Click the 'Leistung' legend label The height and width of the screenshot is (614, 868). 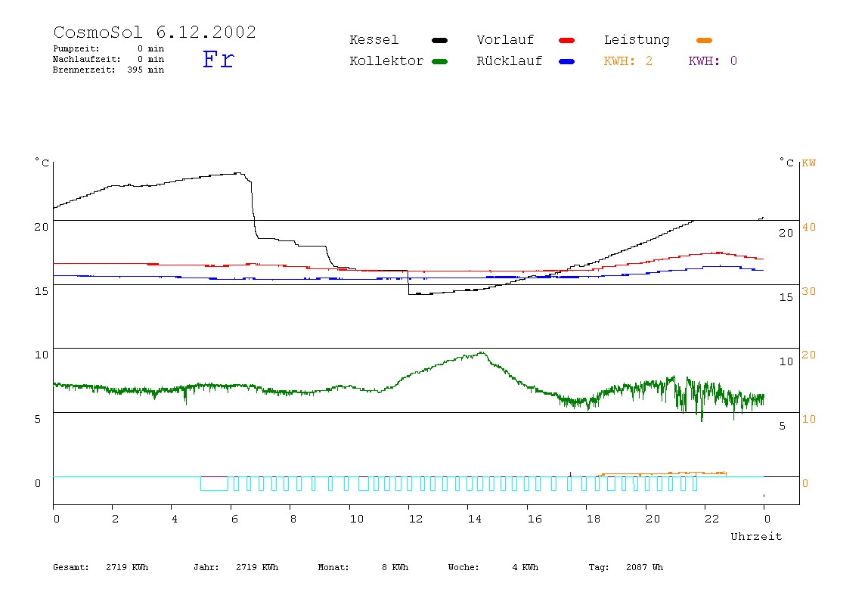[637, 40]
